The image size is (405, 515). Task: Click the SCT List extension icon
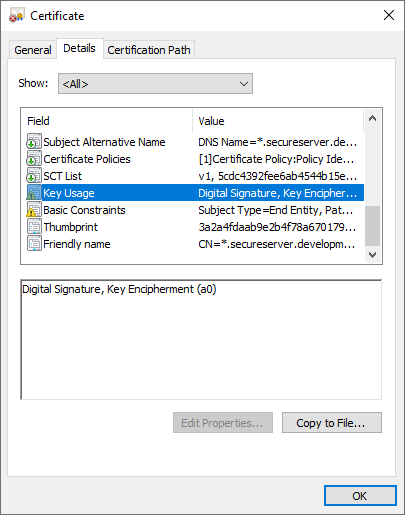34,176
